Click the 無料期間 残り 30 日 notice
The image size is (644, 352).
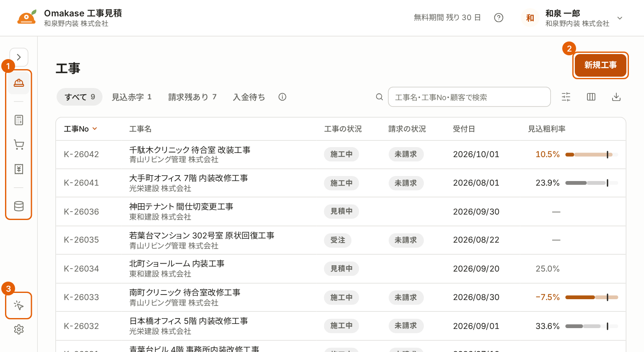[447, 18]
